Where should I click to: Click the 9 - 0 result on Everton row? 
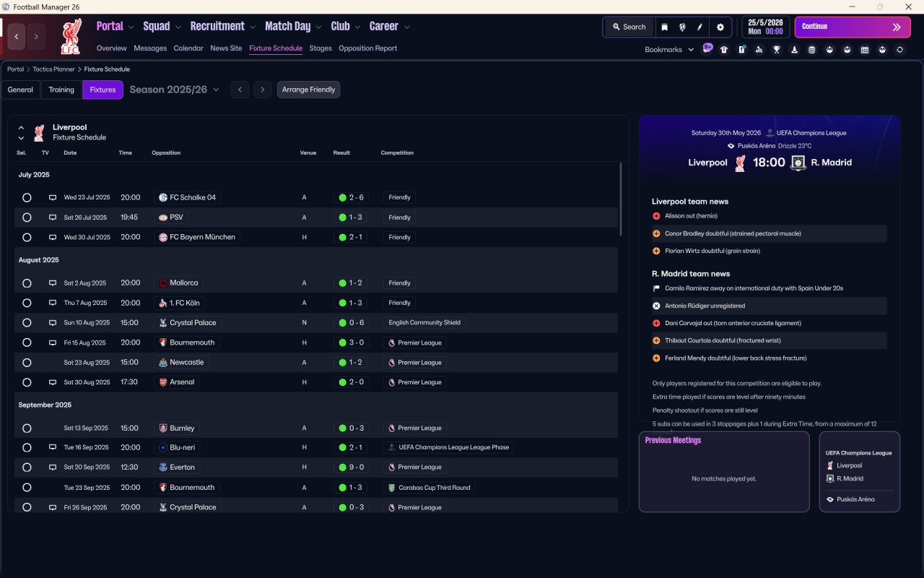352,467
